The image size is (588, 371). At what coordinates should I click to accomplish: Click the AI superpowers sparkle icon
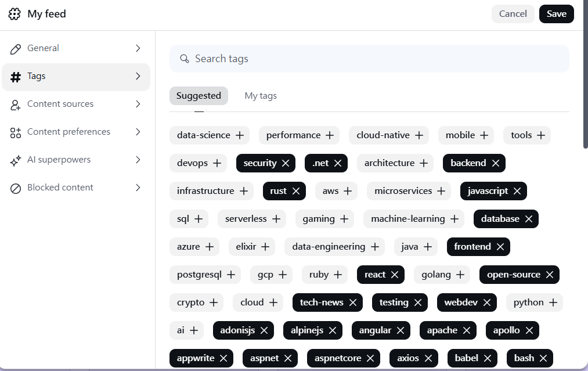(16, 160)
